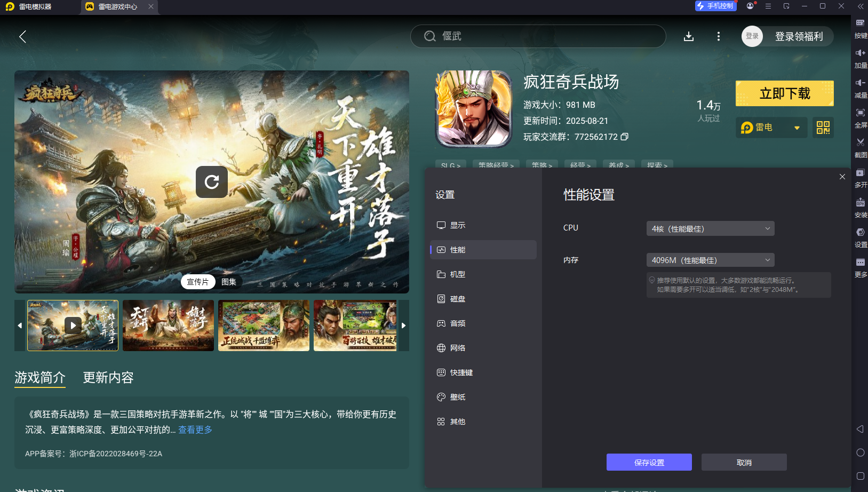Take a screenshot with 截图 scissors icon
The width and height of the screenshot is (868, 492).
861,148
